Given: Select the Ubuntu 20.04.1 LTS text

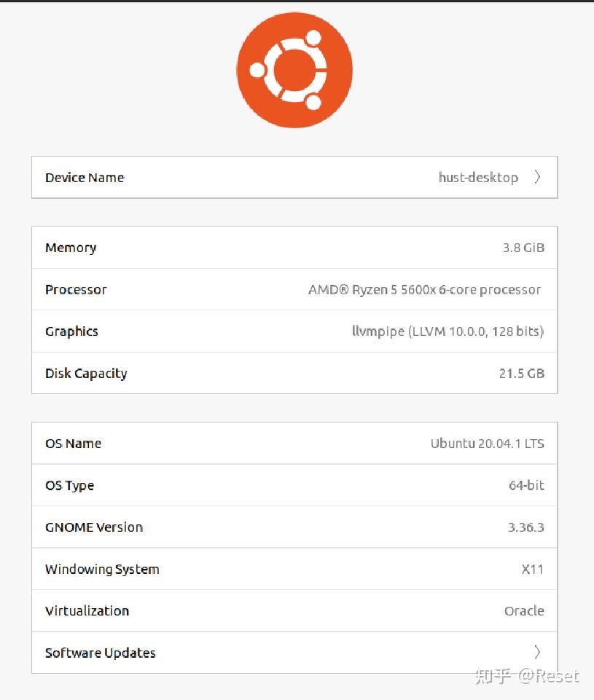Looking at the screenshot, I should tap(487, 444).
